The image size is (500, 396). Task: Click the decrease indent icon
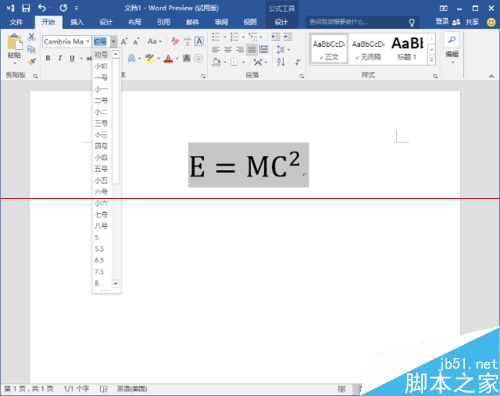pyautogui.click(x=275, y=37)
